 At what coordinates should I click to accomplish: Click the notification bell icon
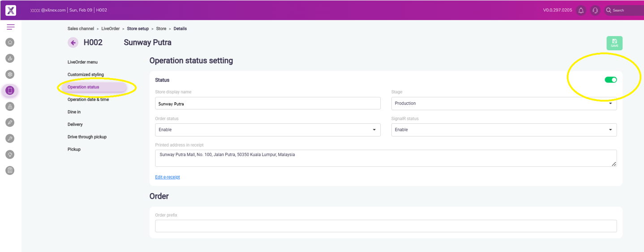click(581, 10)
